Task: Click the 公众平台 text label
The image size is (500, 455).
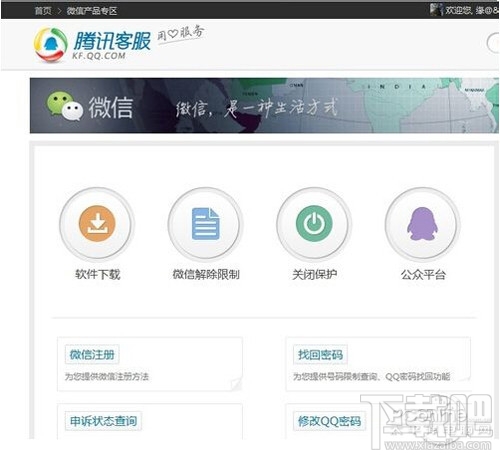Action: click(423, 275)
